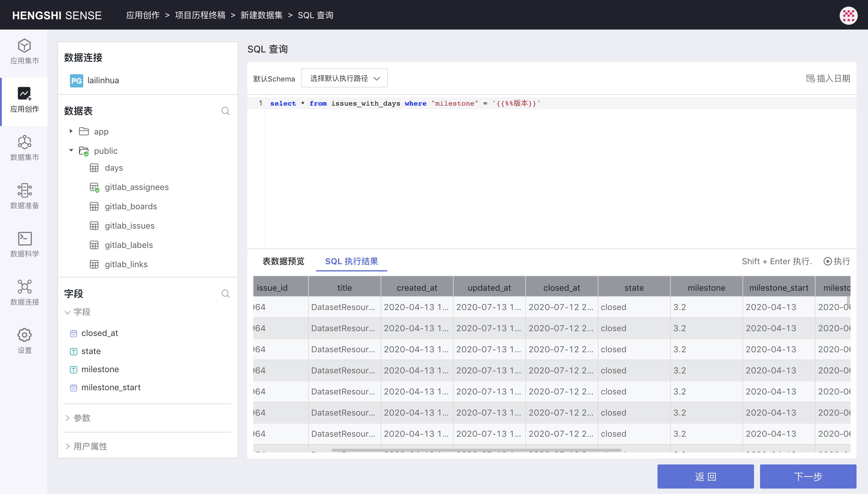Go to 新建数据集 breadcrumb
The width and height of the screenshot is (868, 494).
click(261, 15)
